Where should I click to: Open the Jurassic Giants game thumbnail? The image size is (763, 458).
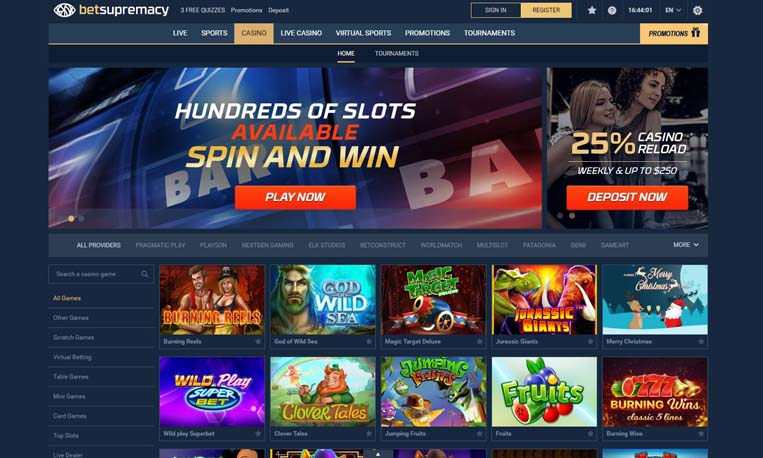coord(544,300)
